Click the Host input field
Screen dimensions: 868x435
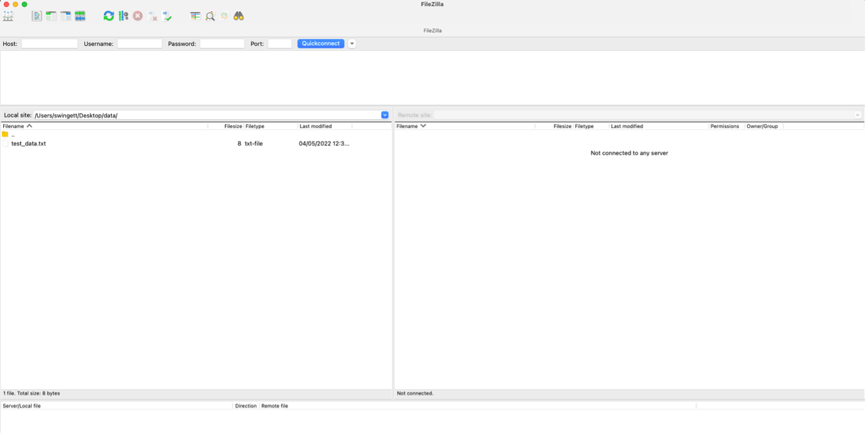pos(50,44)
